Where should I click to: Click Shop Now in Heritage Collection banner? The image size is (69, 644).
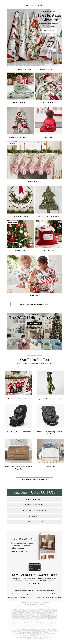[x=49, y=30]
